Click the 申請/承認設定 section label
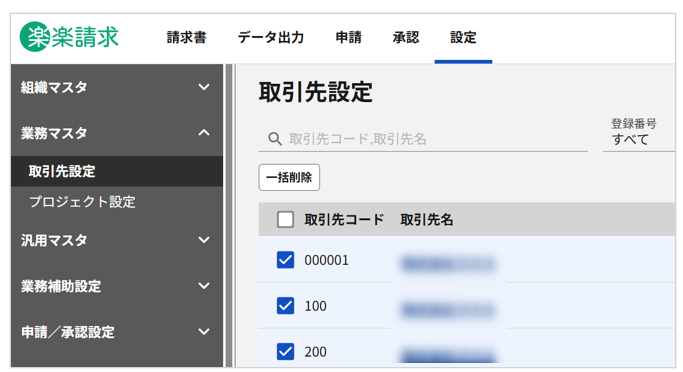The image size is (683, 372). pos(68,332)
